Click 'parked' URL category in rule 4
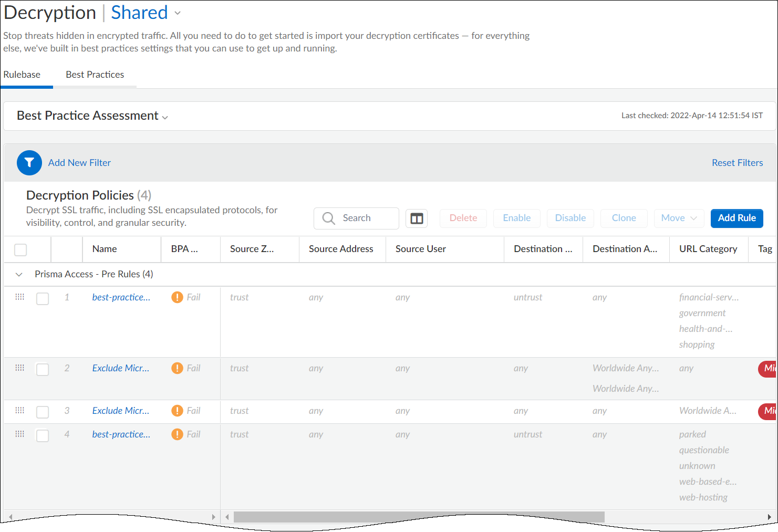The image size is (778, 532). [692, 434]
